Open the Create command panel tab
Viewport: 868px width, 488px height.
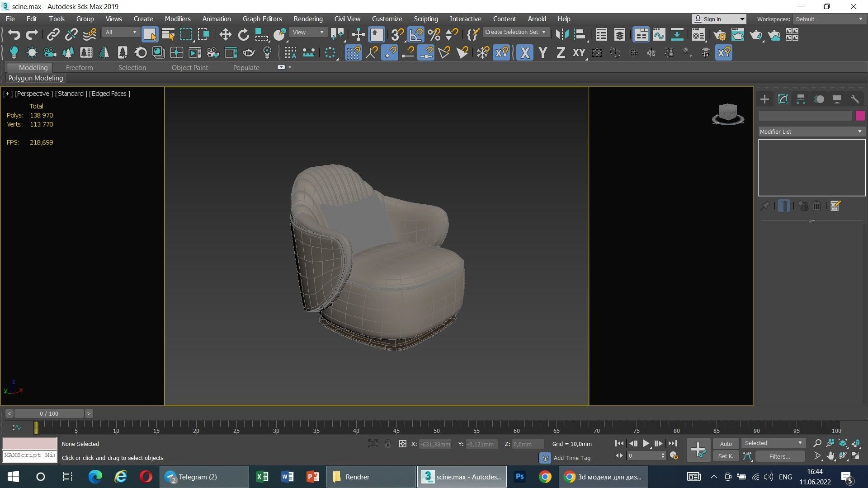tap(764, 99)
